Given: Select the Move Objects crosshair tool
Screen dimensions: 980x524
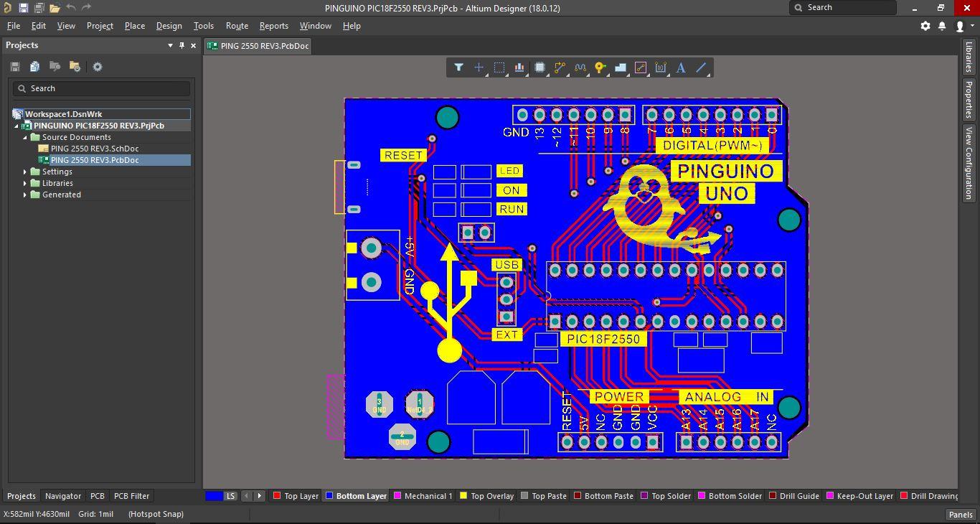Looking at the screenshot, I should point(479,67).
